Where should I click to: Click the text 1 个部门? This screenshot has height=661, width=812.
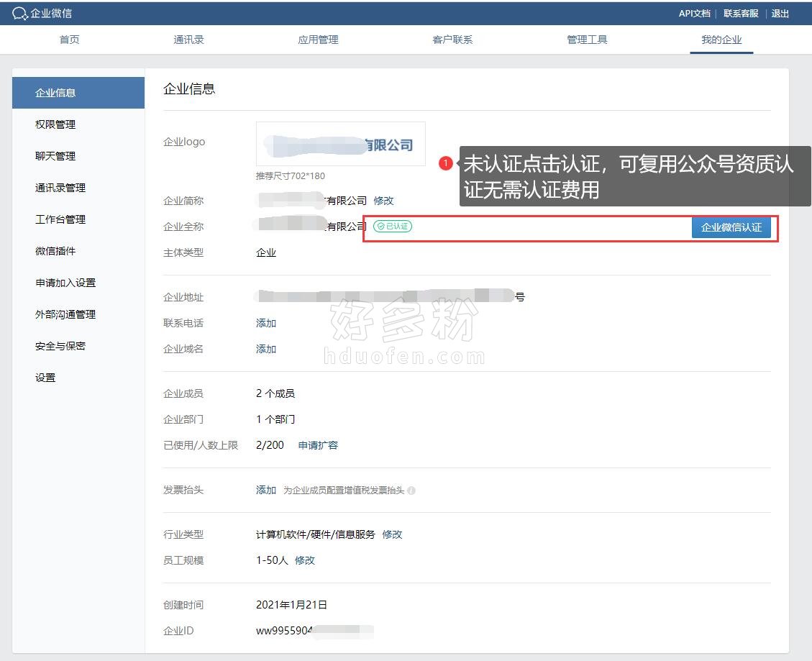pyautogui.click(x=275, y=419)
